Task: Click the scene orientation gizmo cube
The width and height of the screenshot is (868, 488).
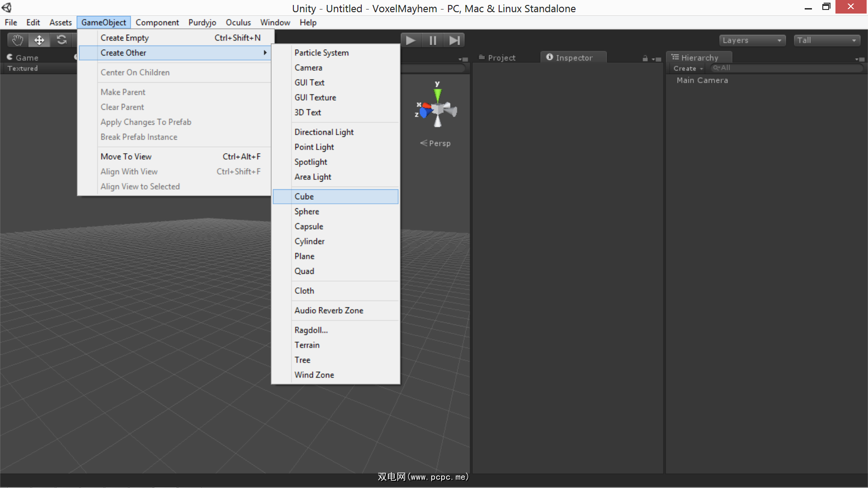Action: (438, 110)
